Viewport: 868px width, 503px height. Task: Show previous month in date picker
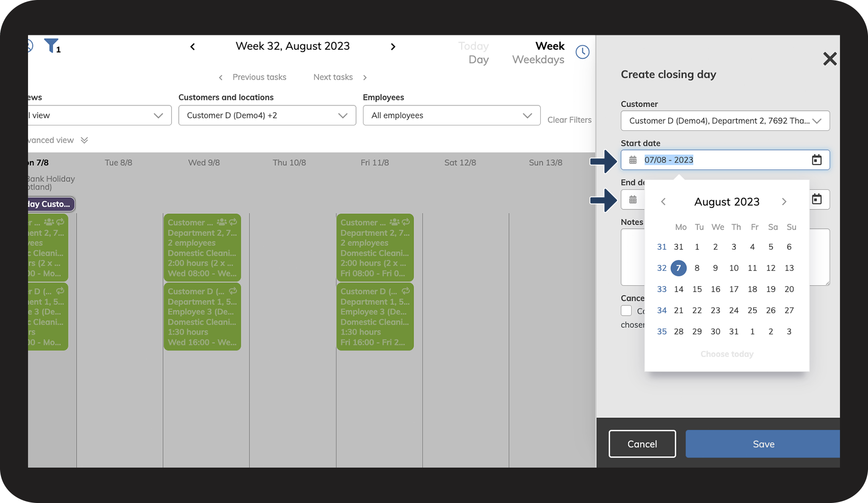click(663, 202)
